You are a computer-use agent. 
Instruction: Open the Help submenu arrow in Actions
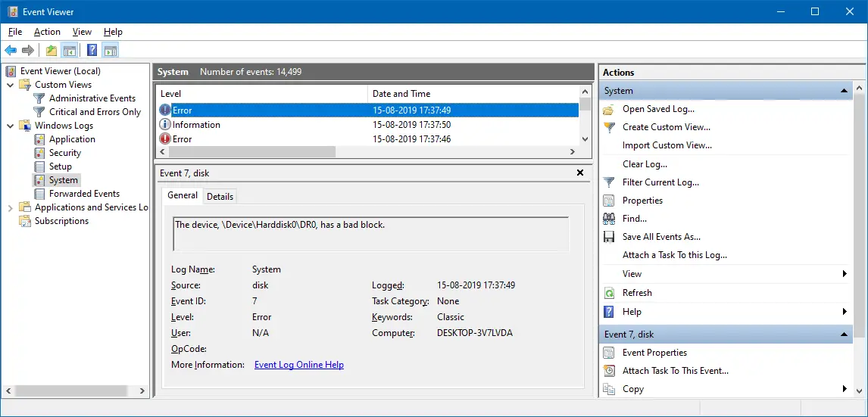point(845,312)
